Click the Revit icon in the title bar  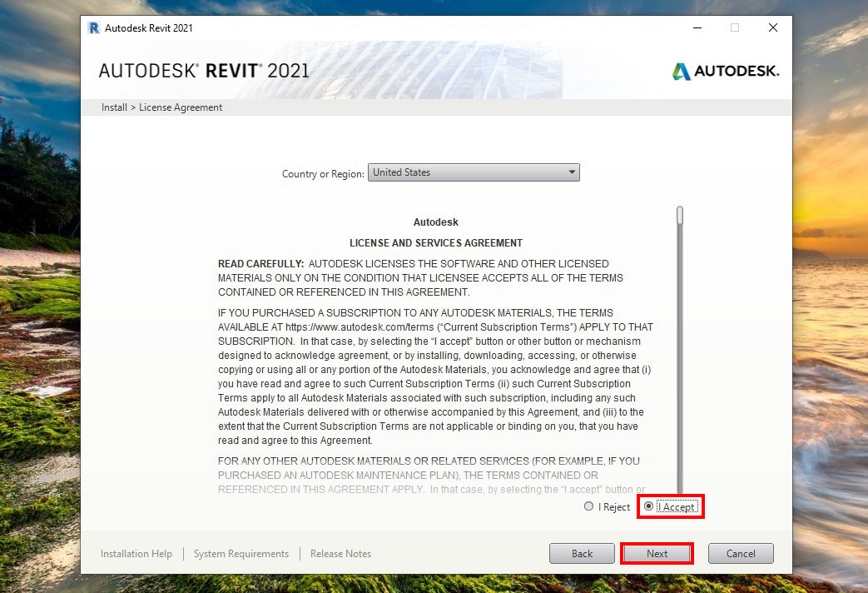click(93, 27)
